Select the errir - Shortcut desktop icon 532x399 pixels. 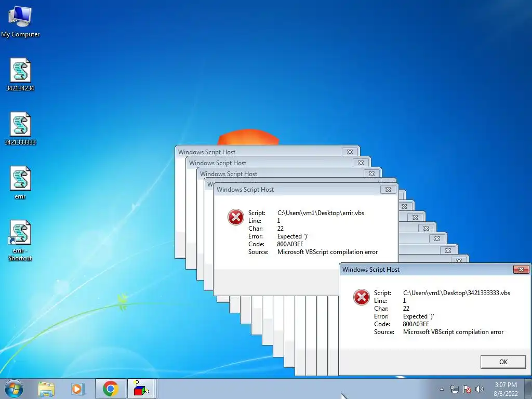pos(20,241)
